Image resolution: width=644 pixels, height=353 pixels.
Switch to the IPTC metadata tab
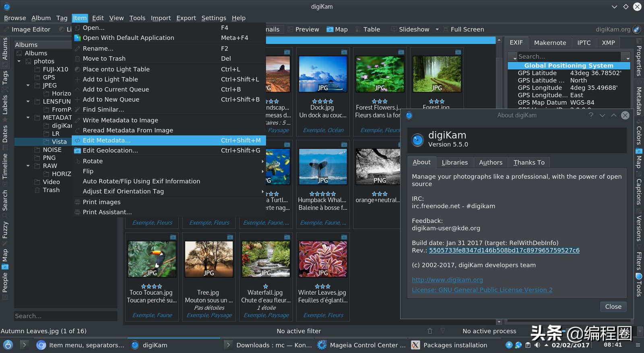tap(584, 43)
